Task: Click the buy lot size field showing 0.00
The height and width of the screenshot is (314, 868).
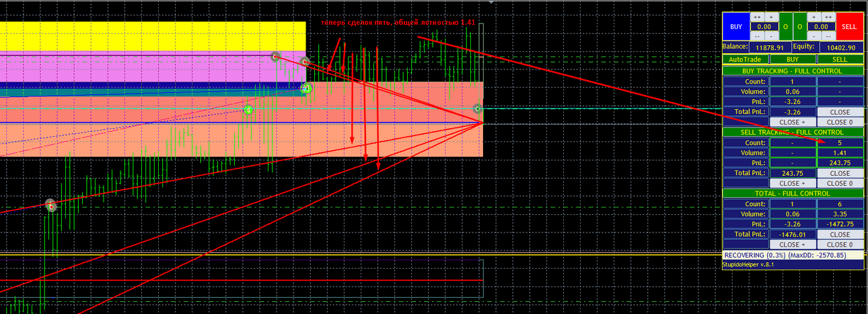Action: point(764,26)
